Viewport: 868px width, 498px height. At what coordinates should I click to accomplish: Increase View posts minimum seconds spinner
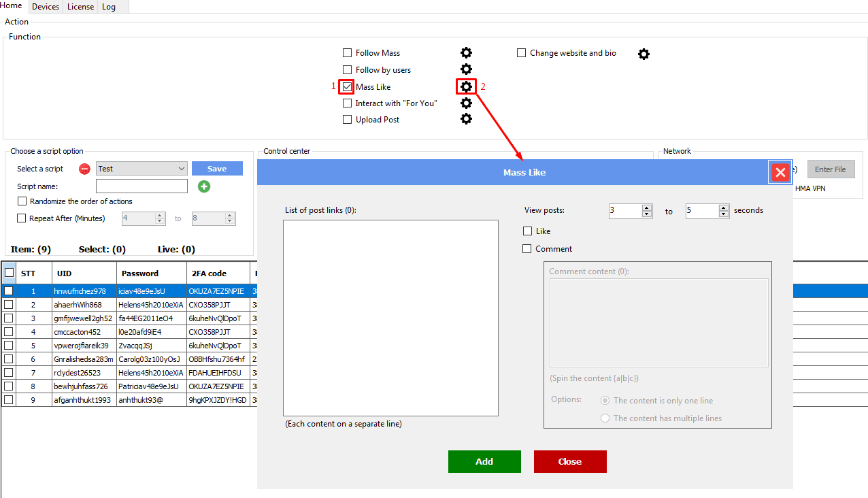click(647, 207)
